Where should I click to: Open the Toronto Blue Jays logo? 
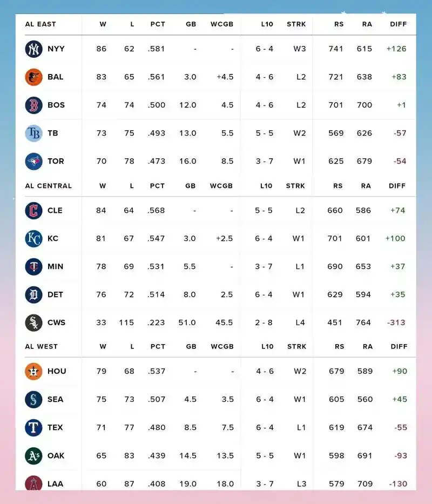tap(33, 162)
